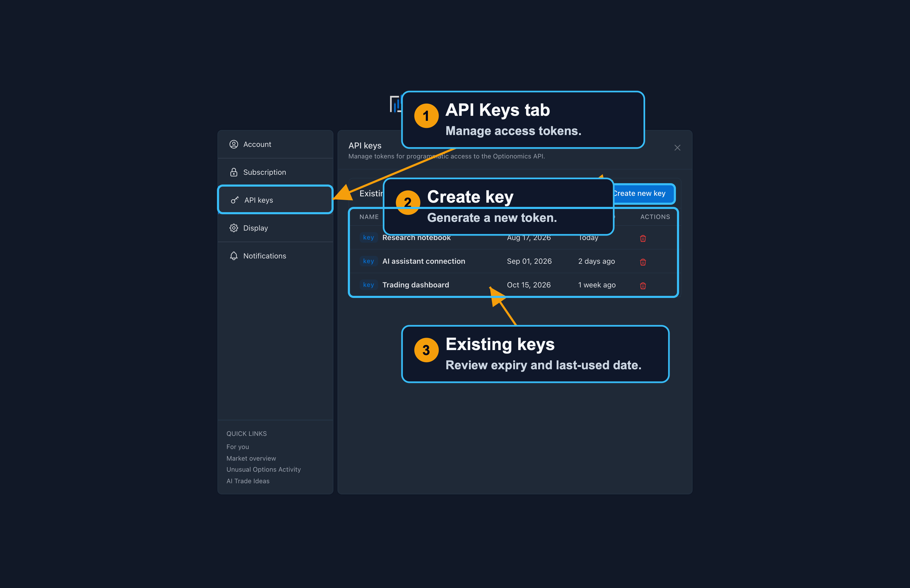Click the QUICK LINKS heading
910x588 pixels.
click(246, 434)
